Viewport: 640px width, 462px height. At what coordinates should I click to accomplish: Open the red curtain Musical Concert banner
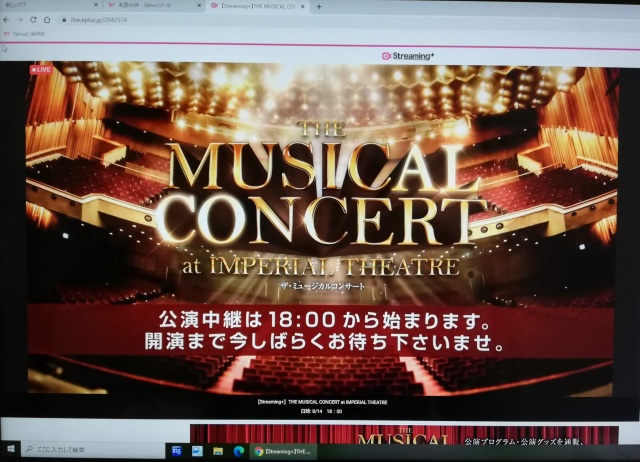click(404, 435)
